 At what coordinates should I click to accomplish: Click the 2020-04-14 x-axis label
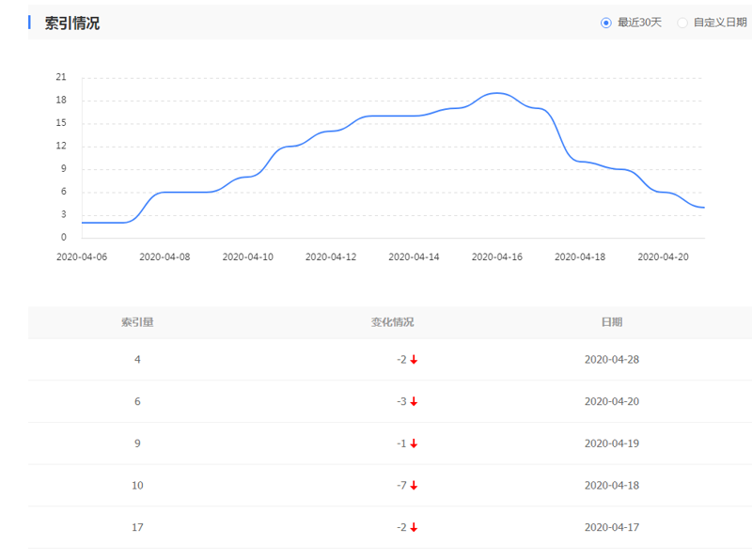coord(414,257)
